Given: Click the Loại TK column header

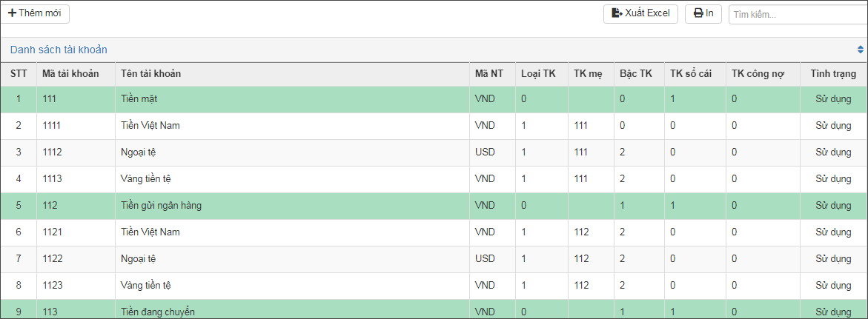Looking at the screenshot, I should click(x=539, y=73).
